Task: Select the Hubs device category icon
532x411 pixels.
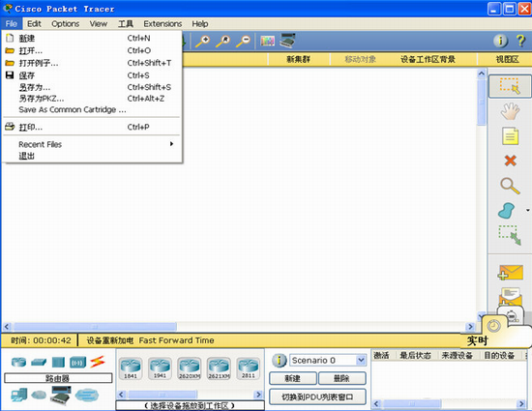Action: click(58, 363)
